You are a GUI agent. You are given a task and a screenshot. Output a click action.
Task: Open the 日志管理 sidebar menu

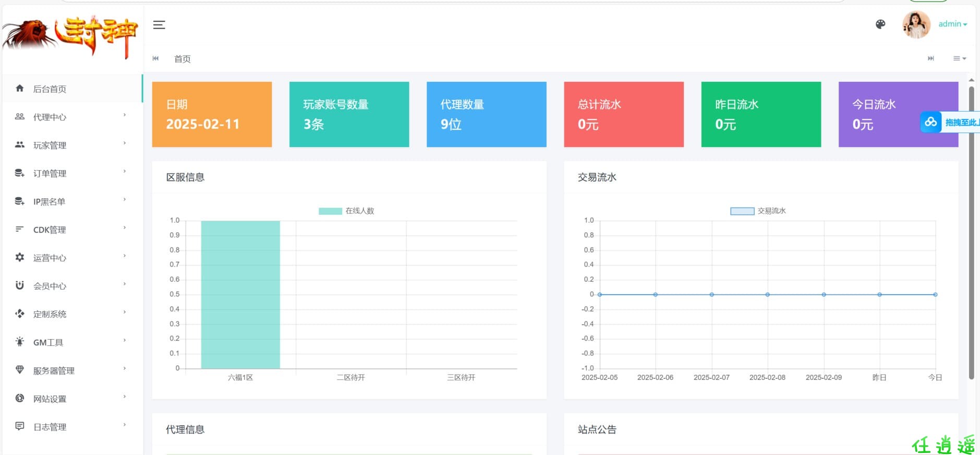(x=72, y=427)
